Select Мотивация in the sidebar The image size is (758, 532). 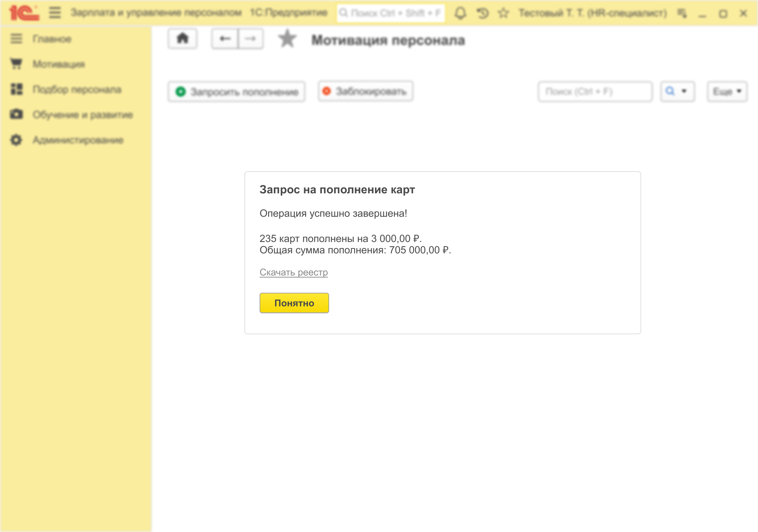pyautogui.click(x=58, y=64)
